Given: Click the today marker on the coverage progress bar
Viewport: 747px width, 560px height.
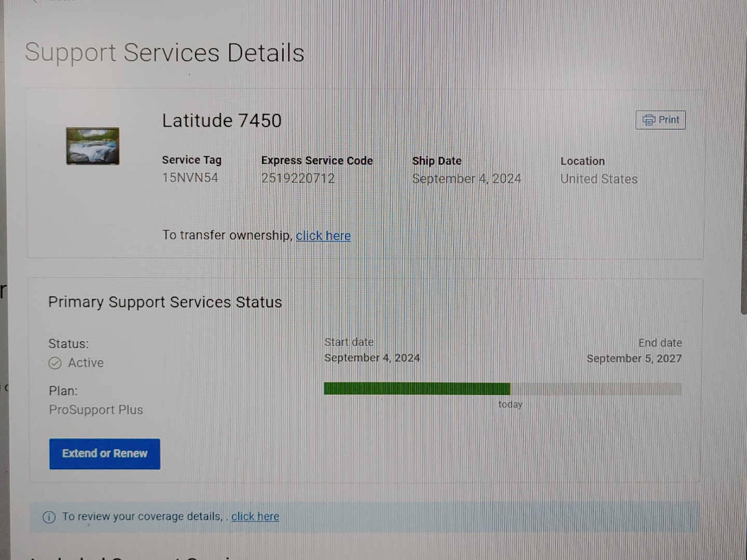Looking at the screenshot, I should (x=510, y=404).
